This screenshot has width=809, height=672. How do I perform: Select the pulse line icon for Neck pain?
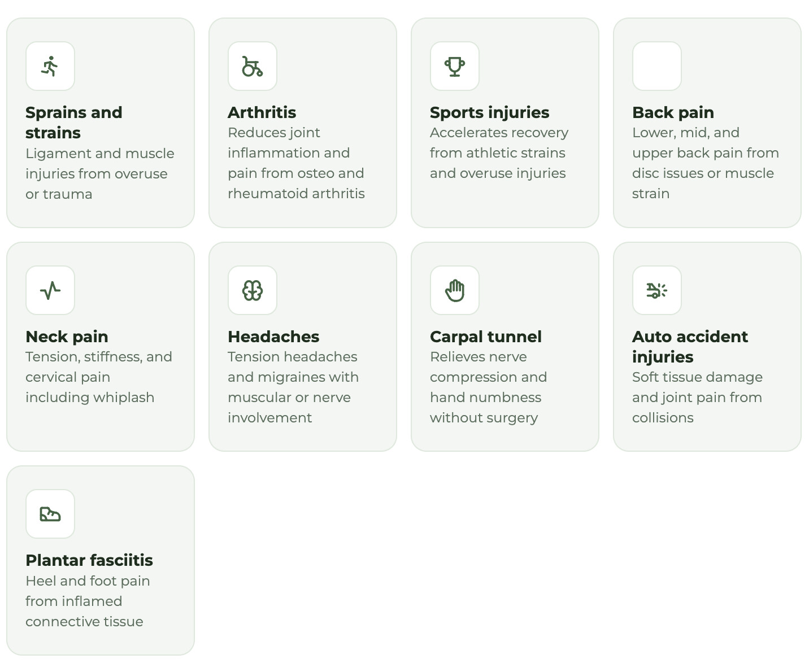click(50, 290)
